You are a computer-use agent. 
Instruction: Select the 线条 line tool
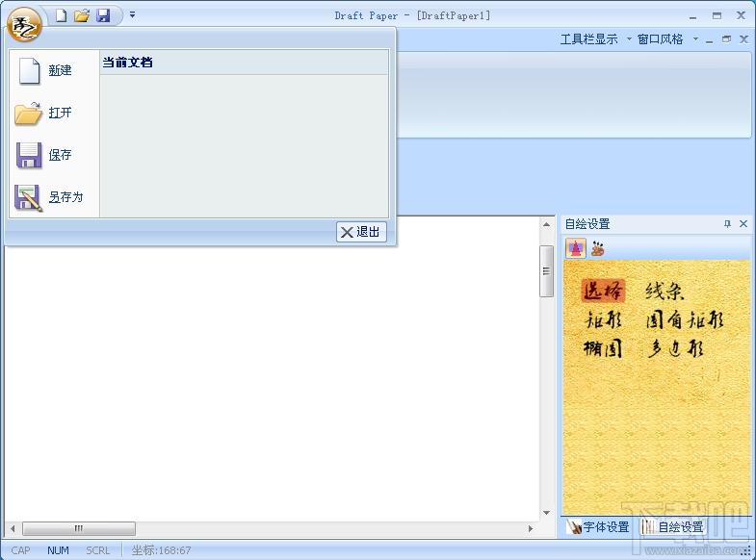pyautogui.click(x=665, y=291)
